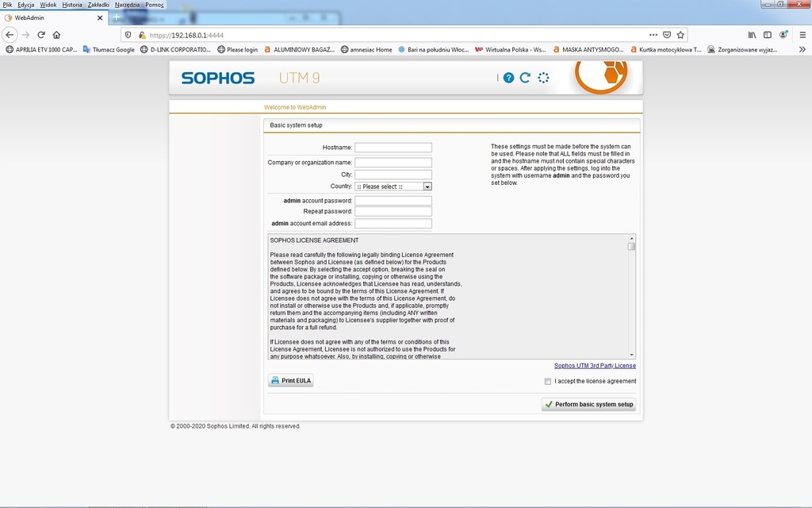Open the Zakładki menu
The width and height of the screenshot is (812, 508).
pyautogui.click(x=98, y=5)
